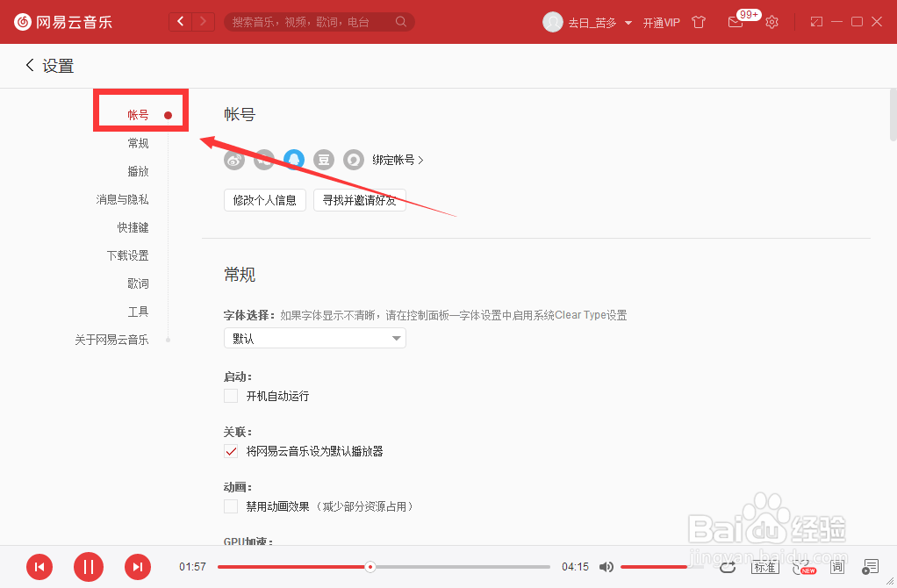Focus the music search box
The width and height of the screenshot is (897, 588).
[319, 22]
